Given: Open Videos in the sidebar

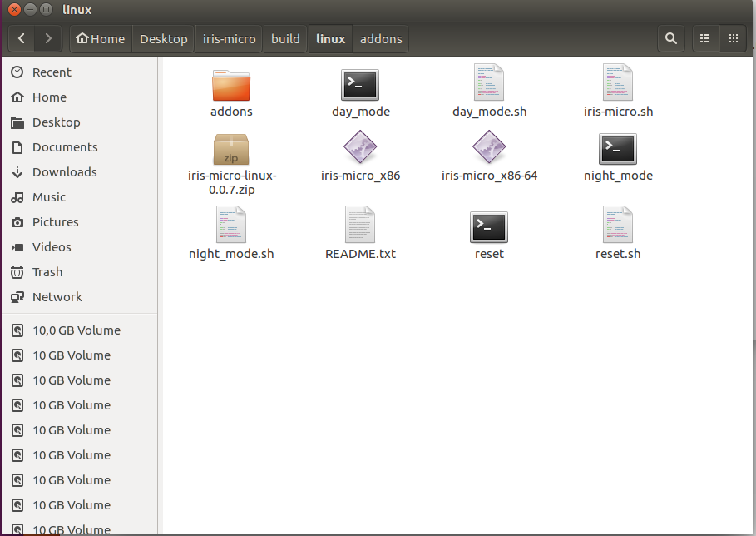Looking at the screenshot, I should coord(80,247).
